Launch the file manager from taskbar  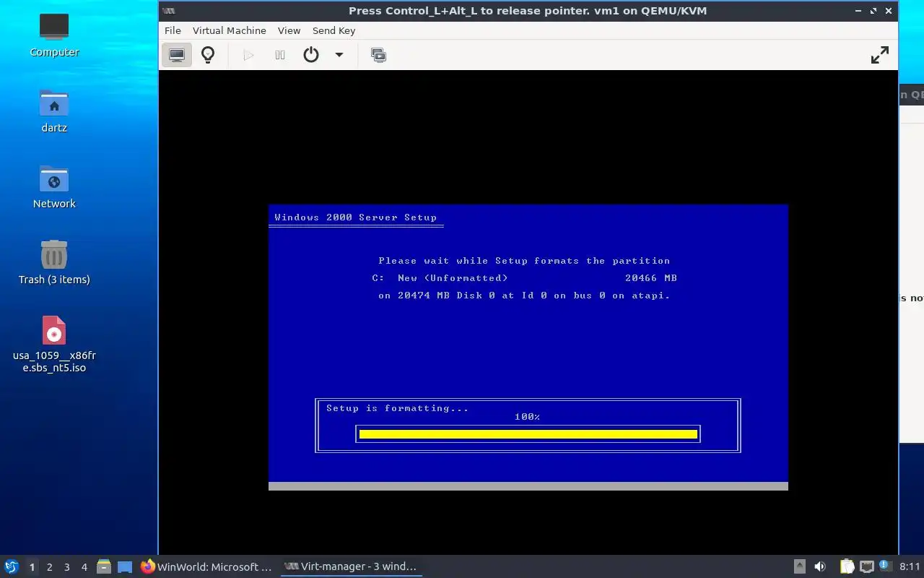pyautogui.click(x=104, y=567)
